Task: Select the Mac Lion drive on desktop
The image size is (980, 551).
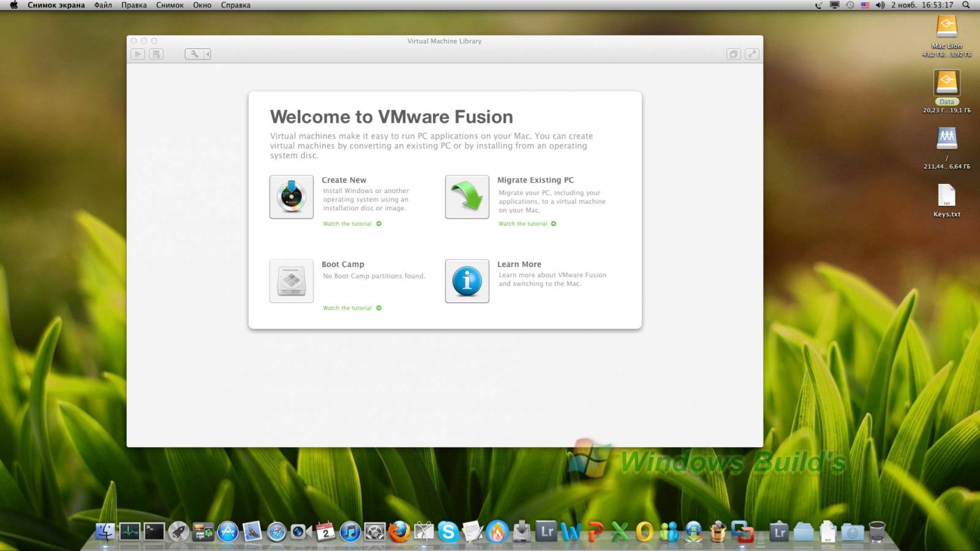Action: pyautogui.click(x=947, y=28)
